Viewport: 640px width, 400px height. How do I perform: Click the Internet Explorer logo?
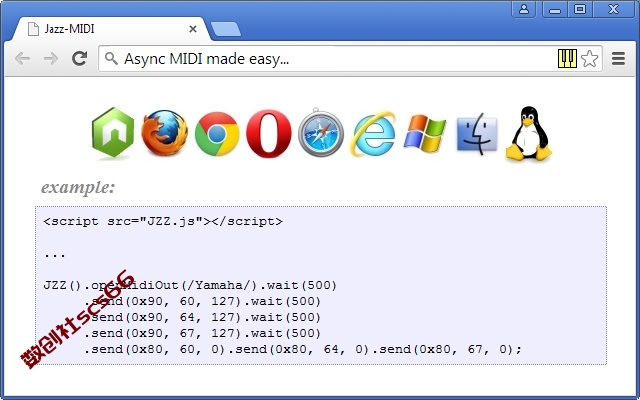click(x=373, y=134)
